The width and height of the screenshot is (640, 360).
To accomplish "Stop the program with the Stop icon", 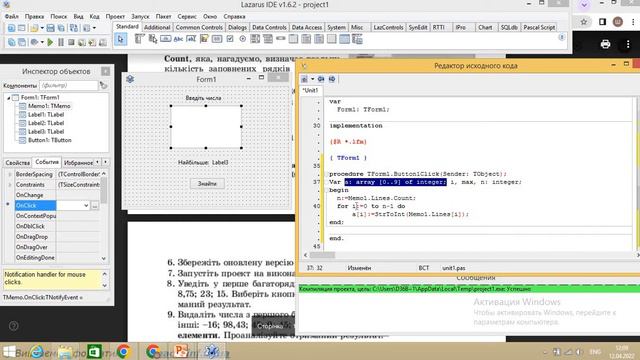I will click(x=71, y=42).
